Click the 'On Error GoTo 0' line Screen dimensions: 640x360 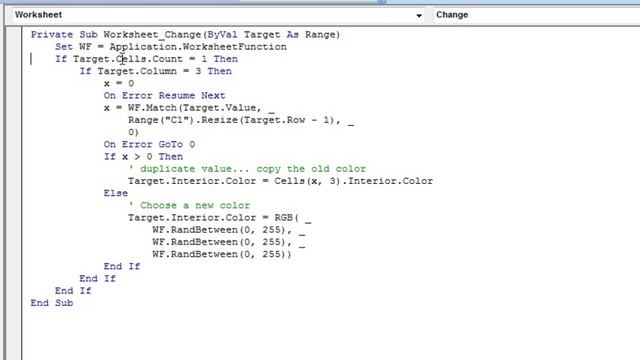tap(149, 144)
